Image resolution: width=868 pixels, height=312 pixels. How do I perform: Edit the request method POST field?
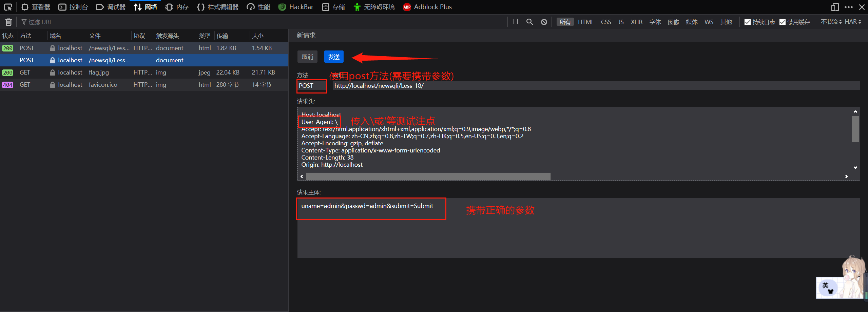click(312, 86)
